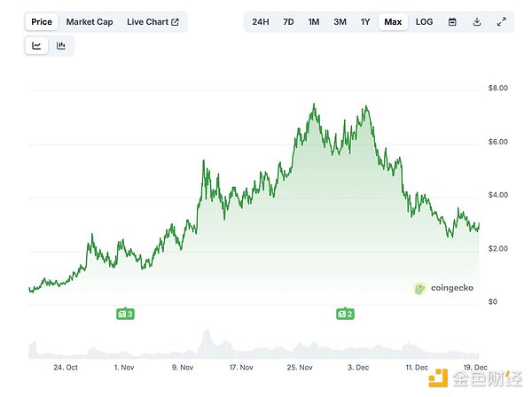Click the CoinGecko watermark logo
The image size is (532, 397).
pos(444,288)
